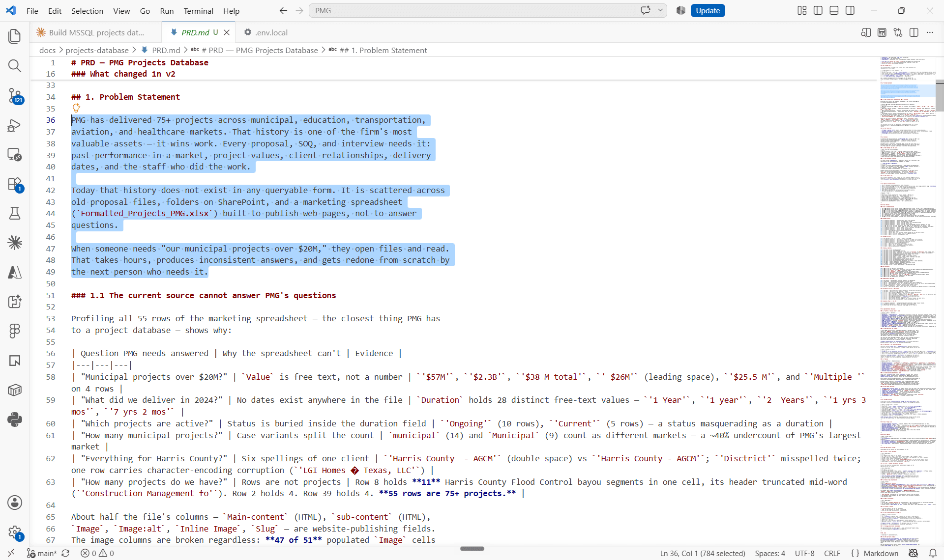
Task: Open the Run and Debug view
Action: tap(15, 125)
